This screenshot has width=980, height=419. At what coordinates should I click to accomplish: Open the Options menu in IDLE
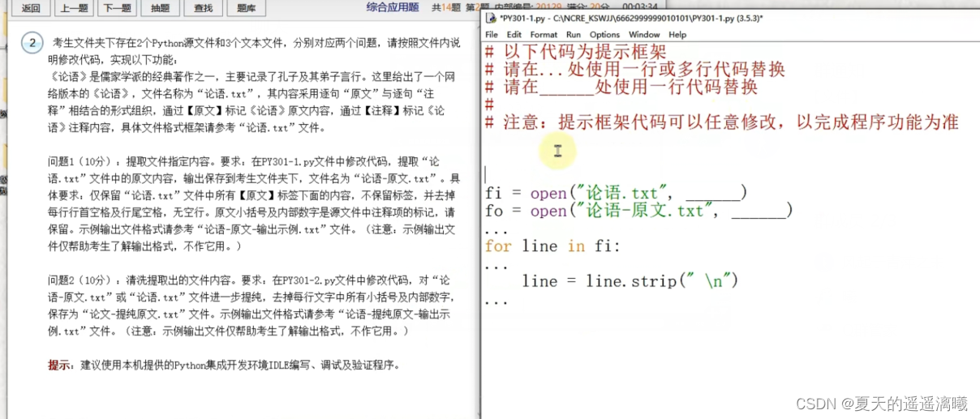[604, 35]
